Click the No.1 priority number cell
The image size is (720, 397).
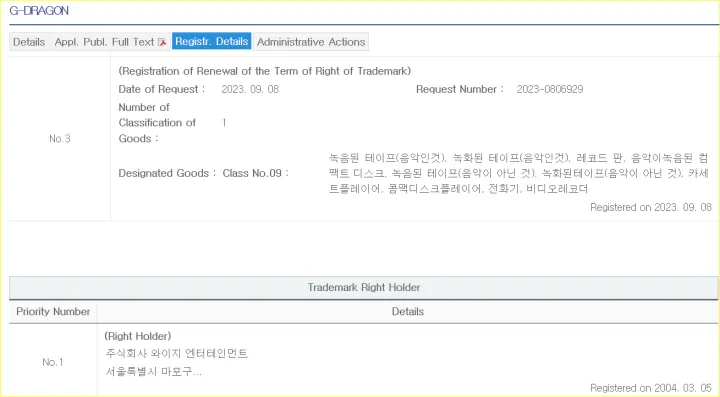[x=53, y=362]
